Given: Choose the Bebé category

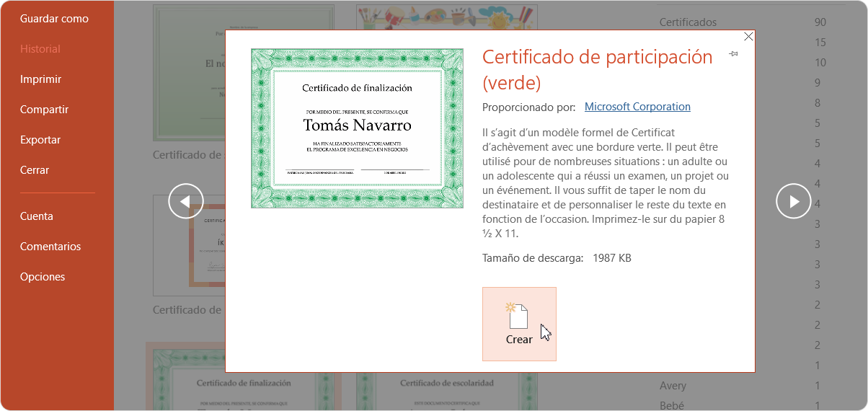Looking at the screenshot, I should (671, 405).
